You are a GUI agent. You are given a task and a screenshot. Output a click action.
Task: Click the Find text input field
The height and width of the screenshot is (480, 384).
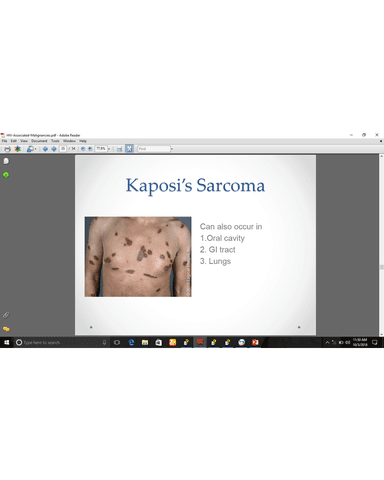pos(154,149)
